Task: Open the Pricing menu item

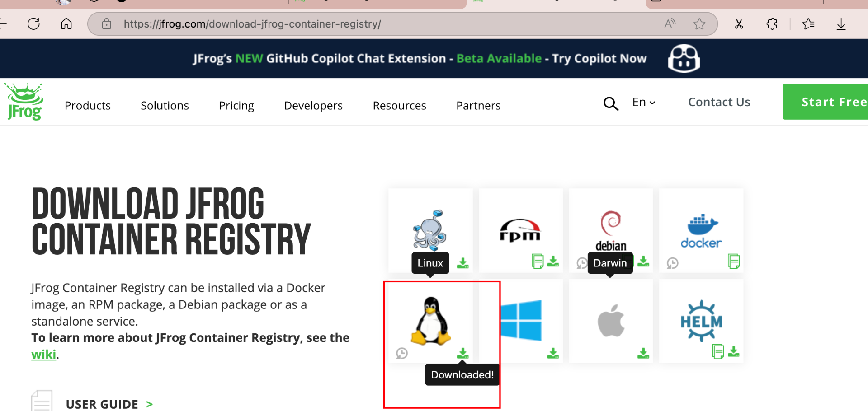Action: pyautogui.click(x=236, y=105)
